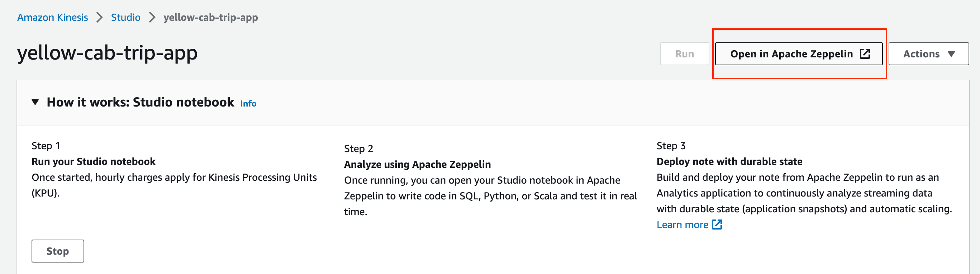Click the chevron icon after Studio breadcrumb

[152, 18]
